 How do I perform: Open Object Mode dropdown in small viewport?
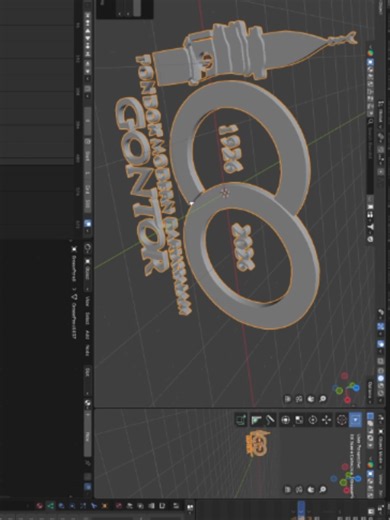click(x=380, y=447)
